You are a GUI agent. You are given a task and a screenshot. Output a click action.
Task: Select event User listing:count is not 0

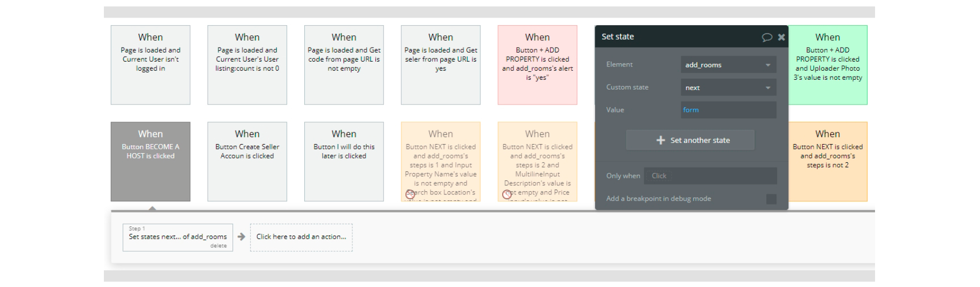coord(247,65)
